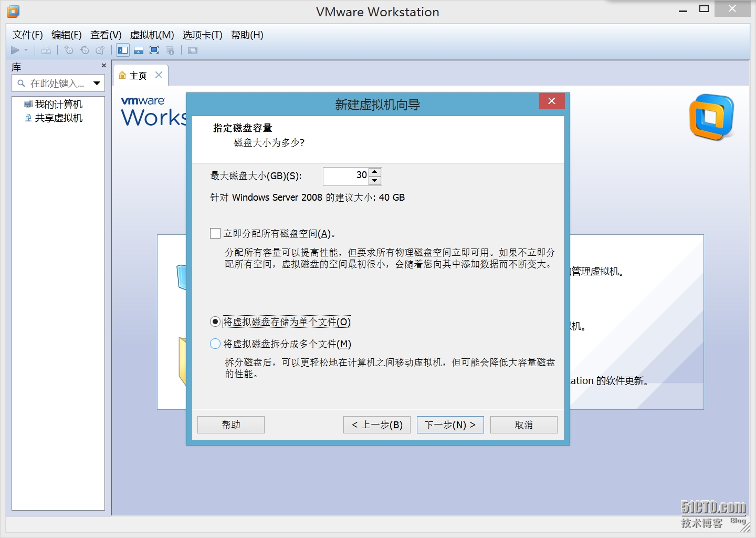Select 我的计算机 in the library tree

(x=54, y=104)
